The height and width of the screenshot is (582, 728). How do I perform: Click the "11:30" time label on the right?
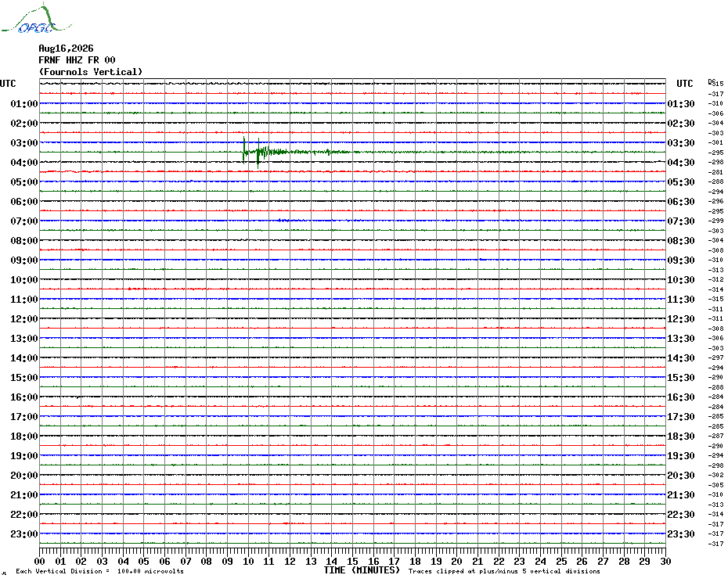tap(681, 300)
